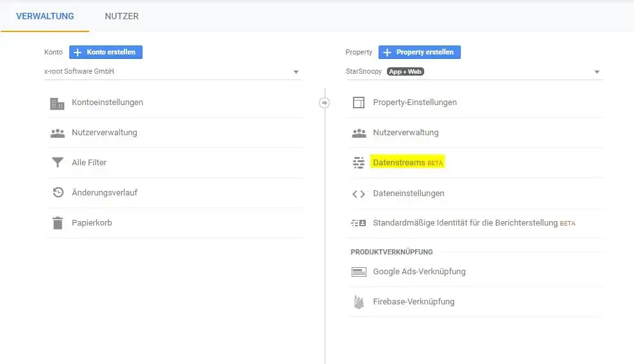This screenshot has height=364, width=634.
Task: Open the StarSnoopy property dropdown
Action: click(474, 72)
